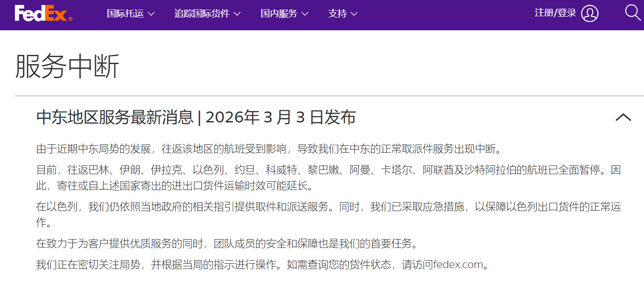Open the 追踪国际货件 navigation menu

click(x=202, y=14)
